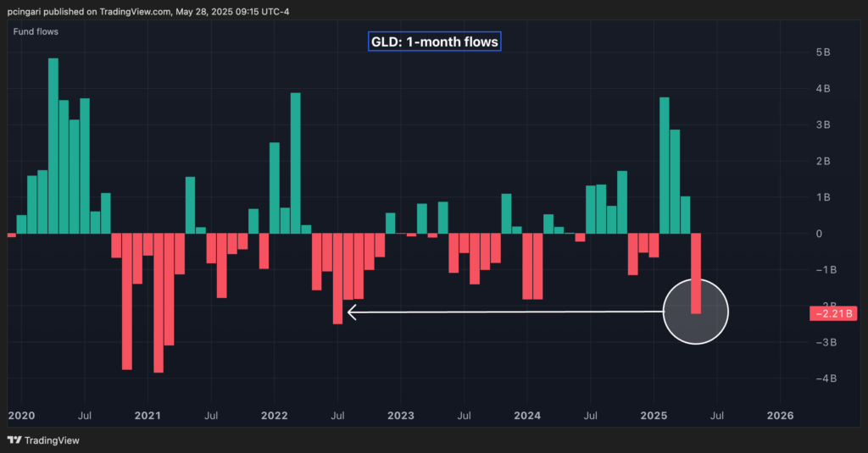Click the 4B label on the price axis

click(823, 89)
